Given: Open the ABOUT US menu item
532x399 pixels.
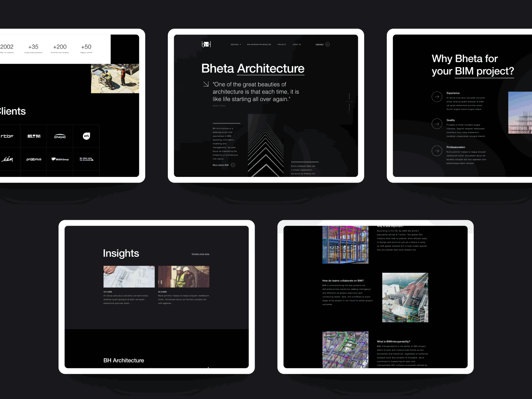Looking at the screenshot, I should (297, 44).
